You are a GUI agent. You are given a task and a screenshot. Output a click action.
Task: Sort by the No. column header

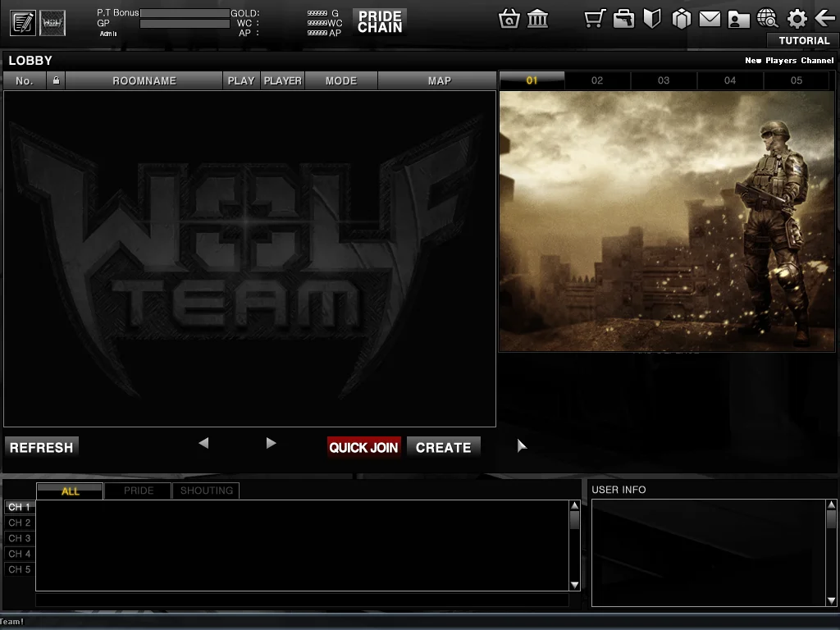click(24, 80)
